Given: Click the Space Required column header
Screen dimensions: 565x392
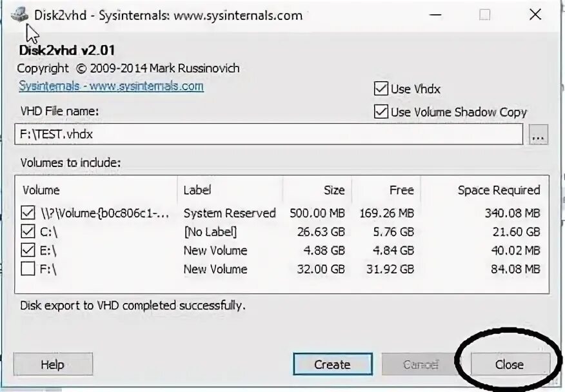Looking at the screenshot, I should (x=484, y=190).
